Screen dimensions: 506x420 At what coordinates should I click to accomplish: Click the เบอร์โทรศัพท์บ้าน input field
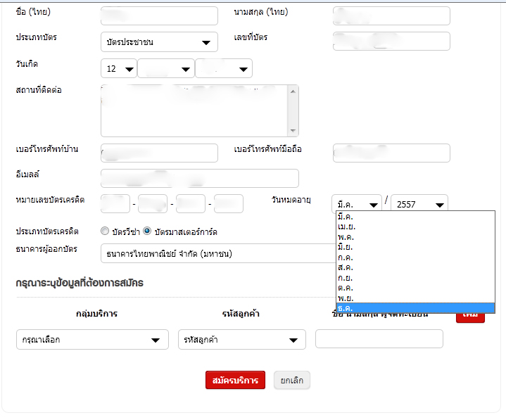click(159, 153)
